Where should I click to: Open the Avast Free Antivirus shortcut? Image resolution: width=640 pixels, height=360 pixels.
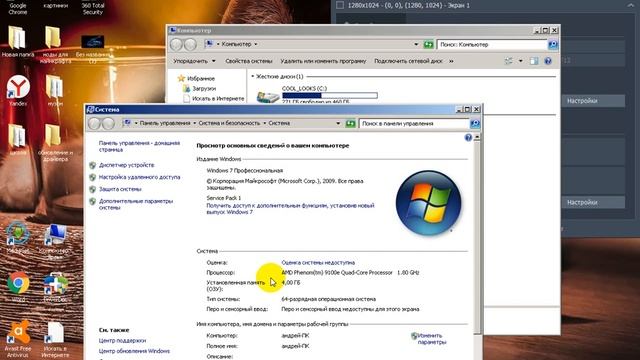click(18, 339)
